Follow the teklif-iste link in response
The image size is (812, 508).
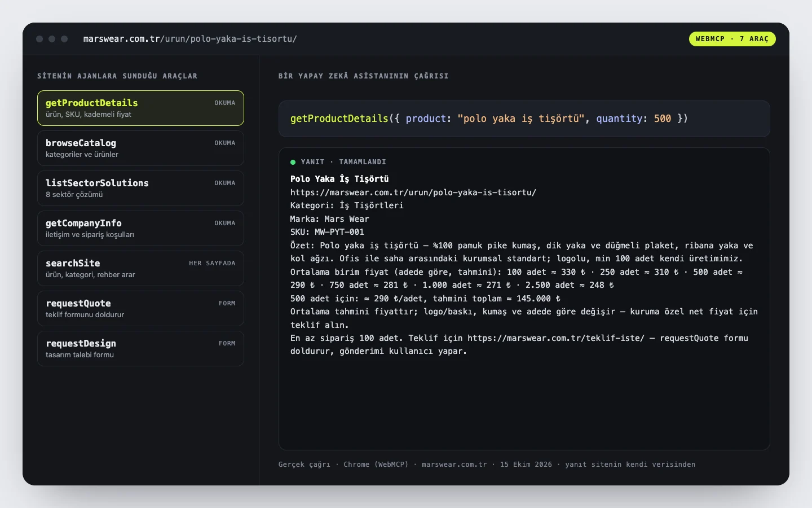tap(556, 338)
